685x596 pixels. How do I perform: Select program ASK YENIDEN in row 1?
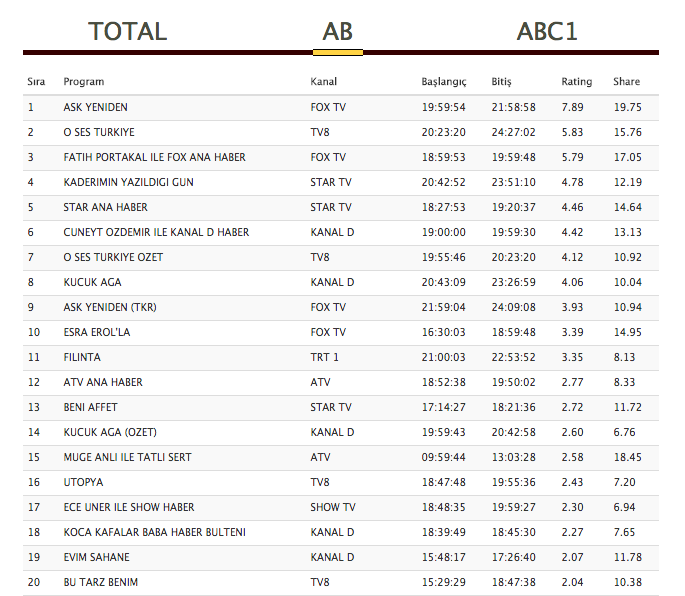[x=96, y=107]
